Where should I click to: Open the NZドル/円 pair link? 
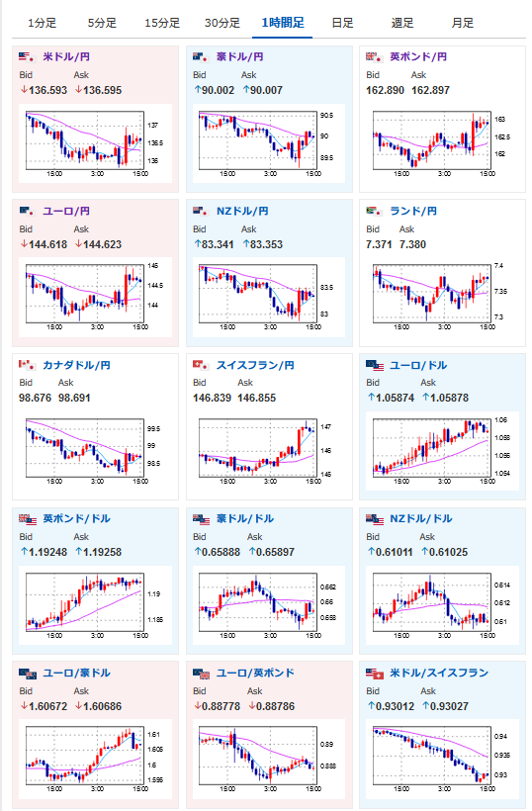tap(242, 211)
